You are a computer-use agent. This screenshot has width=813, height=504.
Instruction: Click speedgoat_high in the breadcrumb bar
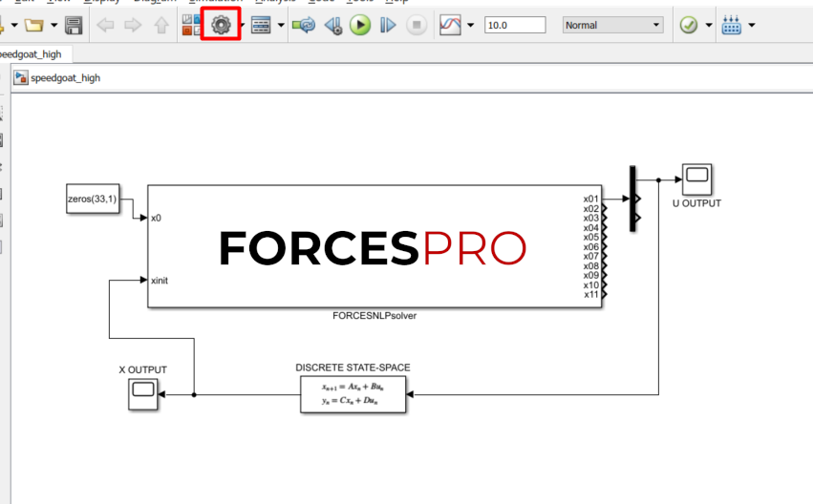click(65, 78)
